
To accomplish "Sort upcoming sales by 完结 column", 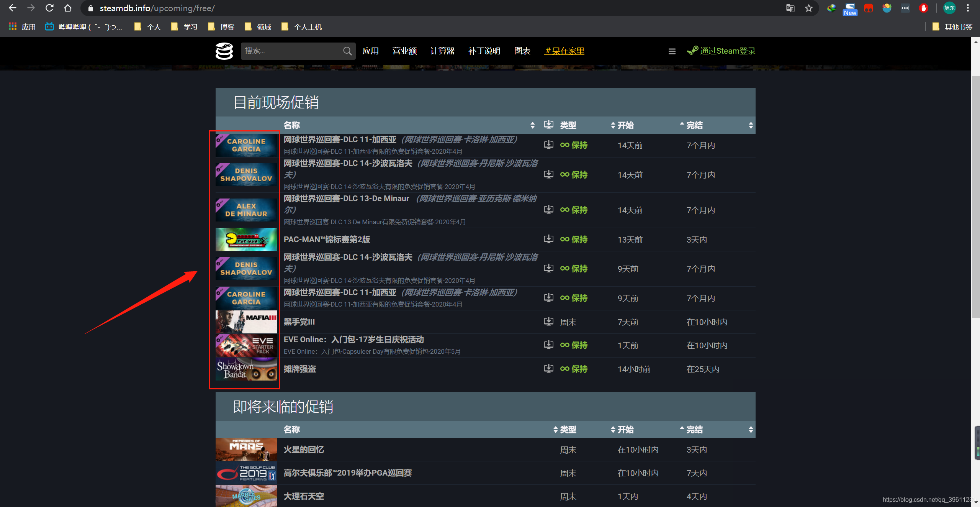I will (x=694, y=430).
